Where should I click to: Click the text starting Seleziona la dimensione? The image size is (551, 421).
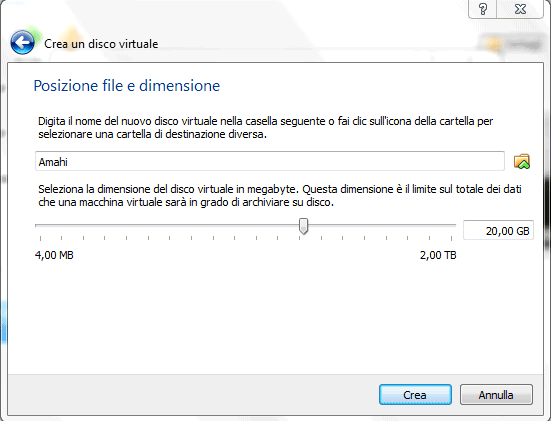coord(280,196)
